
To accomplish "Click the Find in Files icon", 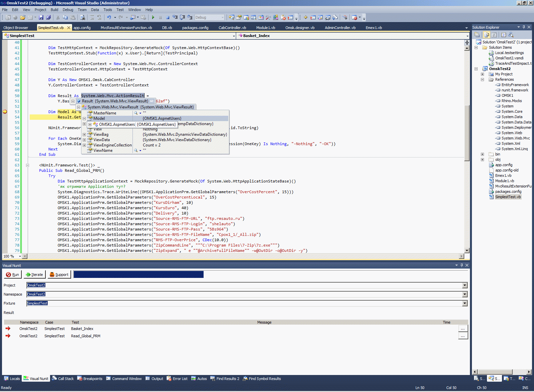I will point(82,17).
